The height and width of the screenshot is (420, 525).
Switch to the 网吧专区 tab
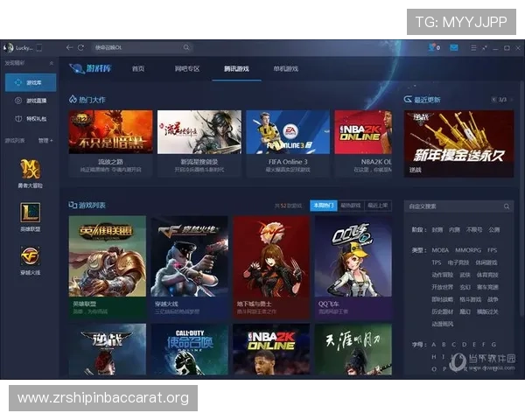tap(187, 68)
